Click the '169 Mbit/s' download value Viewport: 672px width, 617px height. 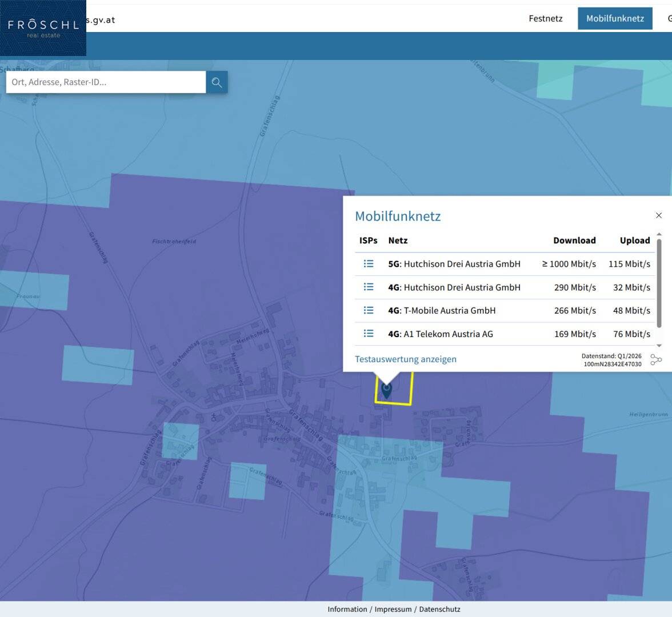tap(575, 334)
